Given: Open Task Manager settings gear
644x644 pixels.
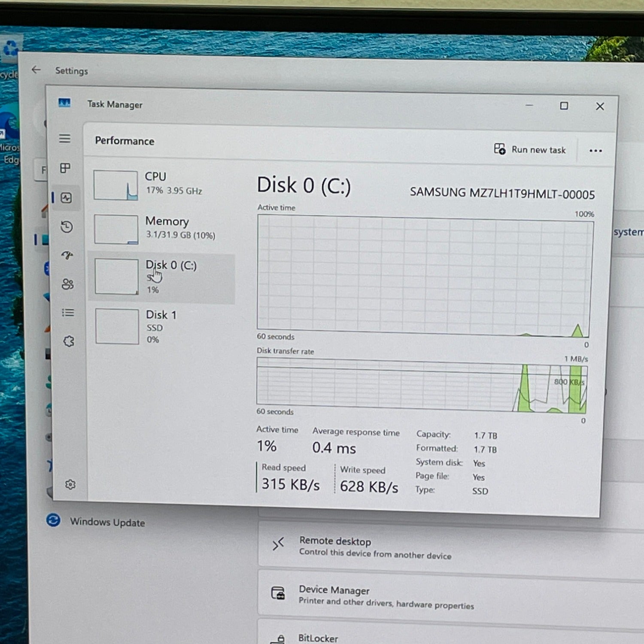Looking at the screenshot, I should click(x=70, y=485).
